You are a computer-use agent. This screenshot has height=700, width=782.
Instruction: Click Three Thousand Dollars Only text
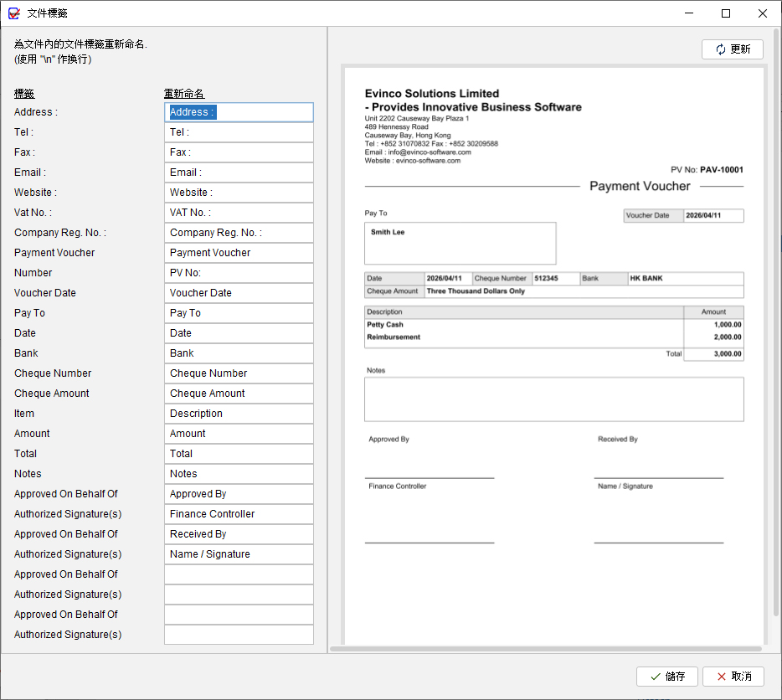(x=476, y=291)
